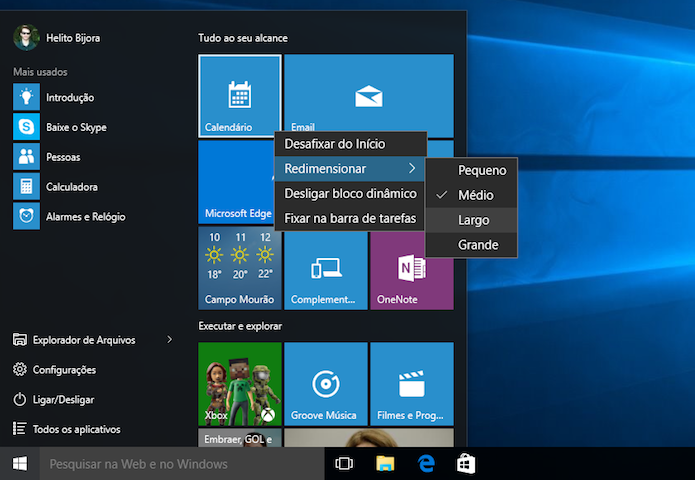The height and width of the screenshot is (480, 695).
Task: Click the Helito Bijora account name
Action: (x=73, y=38)
